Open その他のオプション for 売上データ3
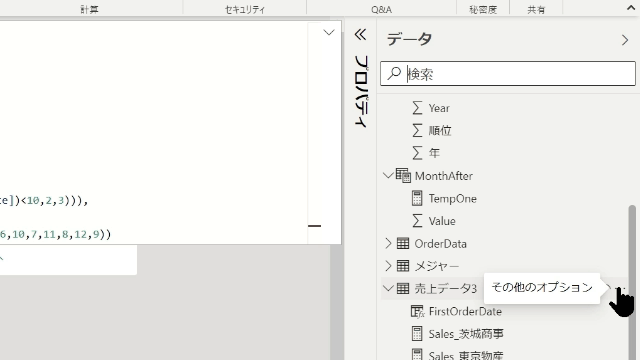Viewport: 640px width, 360px height. click(x=621, y=289)
